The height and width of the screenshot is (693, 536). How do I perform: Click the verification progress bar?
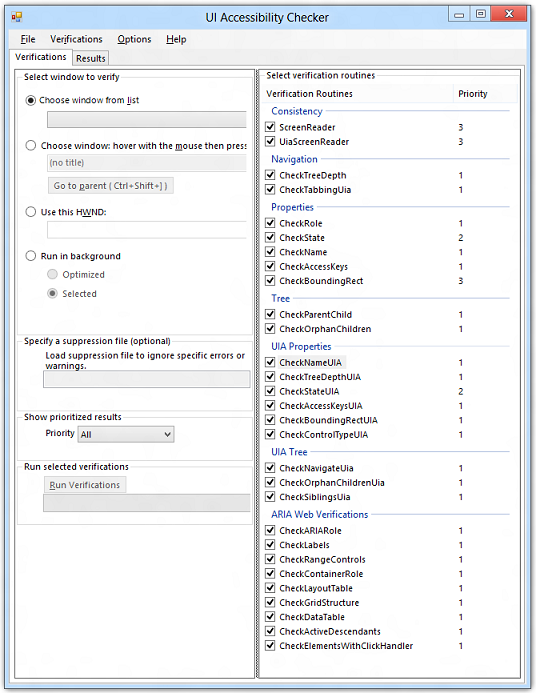coord(147,503)
